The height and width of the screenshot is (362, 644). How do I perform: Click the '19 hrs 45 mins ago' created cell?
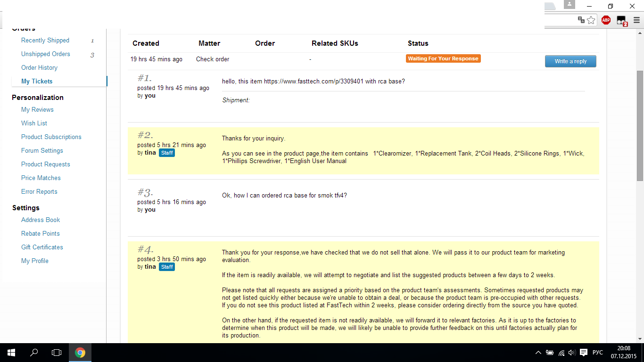coord(157,59)
